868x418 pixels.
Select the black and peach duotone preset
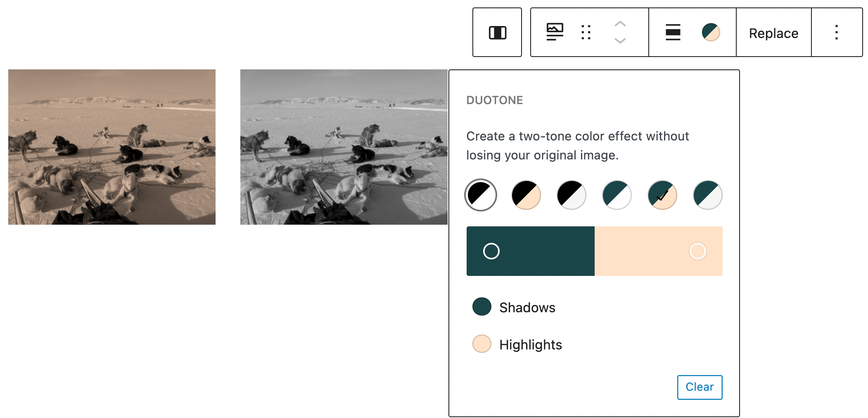[x=526, y=195]
